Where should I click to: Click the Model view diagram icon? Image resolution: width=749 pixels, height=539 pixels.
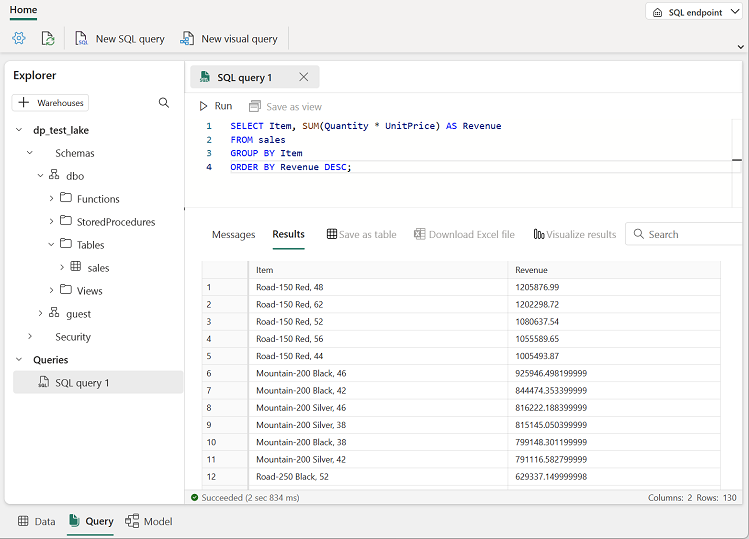[x=132, y=521]
